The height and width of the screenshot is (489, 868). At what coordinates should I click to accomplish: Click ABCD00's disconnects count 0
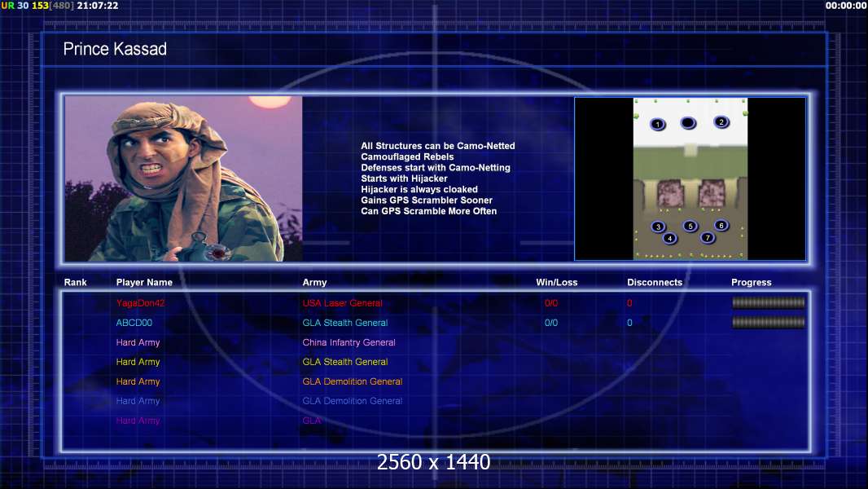pos(629,322)
